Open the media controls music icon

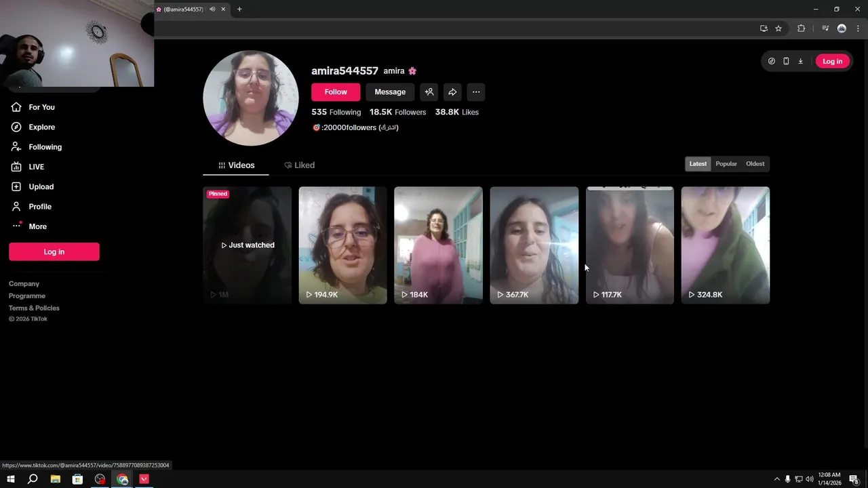(825, 28)
